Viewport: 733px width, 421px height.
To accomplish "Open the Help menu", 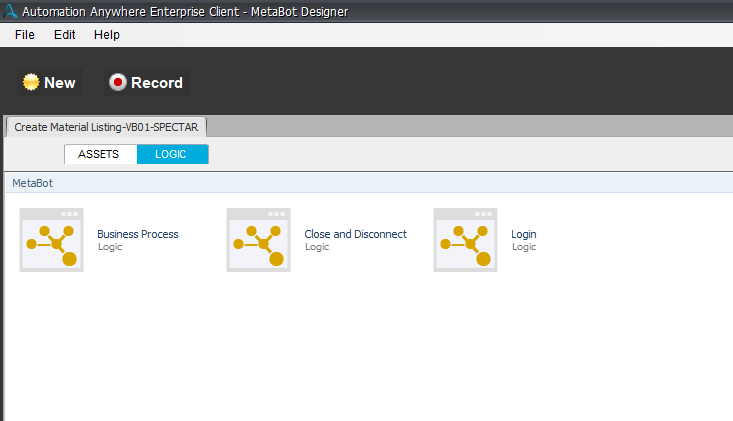I will (x=107, y=35).
